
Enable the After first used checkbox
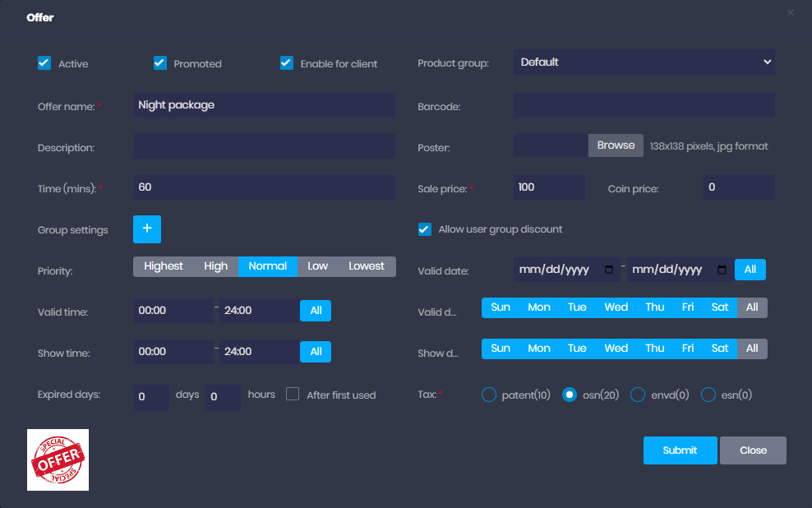293,395
